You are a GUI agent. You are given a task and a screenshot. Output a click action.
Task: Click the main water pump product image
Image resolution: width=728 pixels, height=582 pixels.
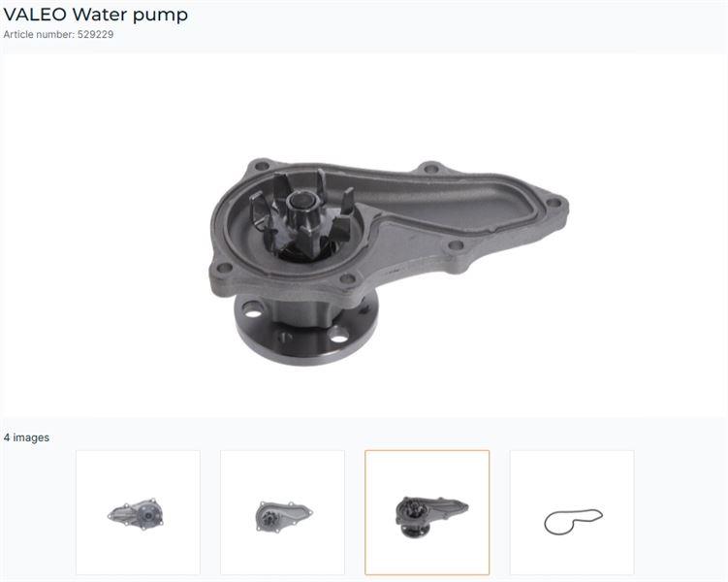click(x=389, y=262)
